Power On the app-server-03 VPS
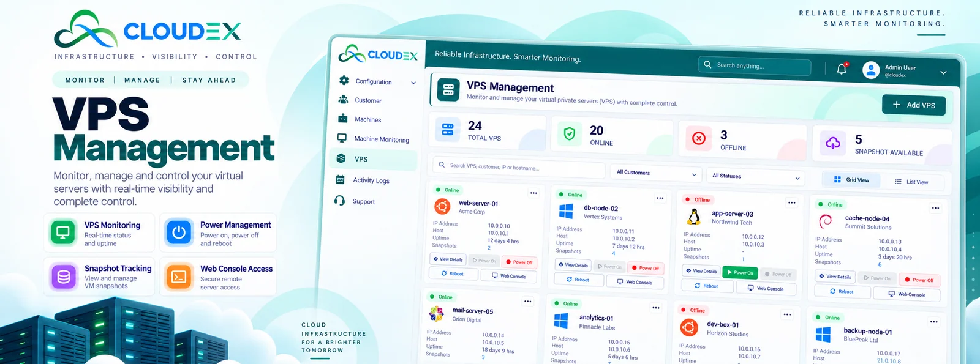This screenshot has height=364, width=980. (x=741, y=273)
